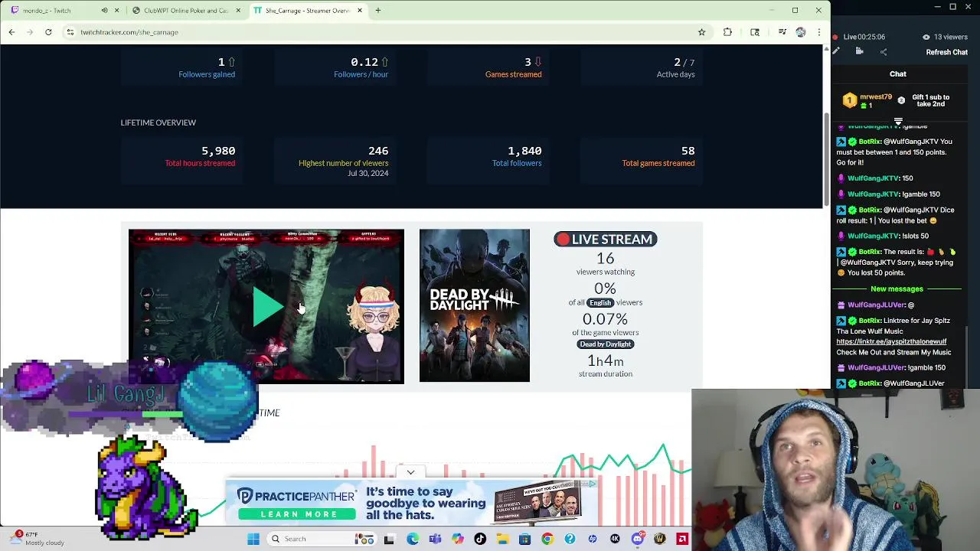The width and height of the screenshot is (980, 551).
Task: Click the pencil edit icon in stream panel
Action: (836, 52)
